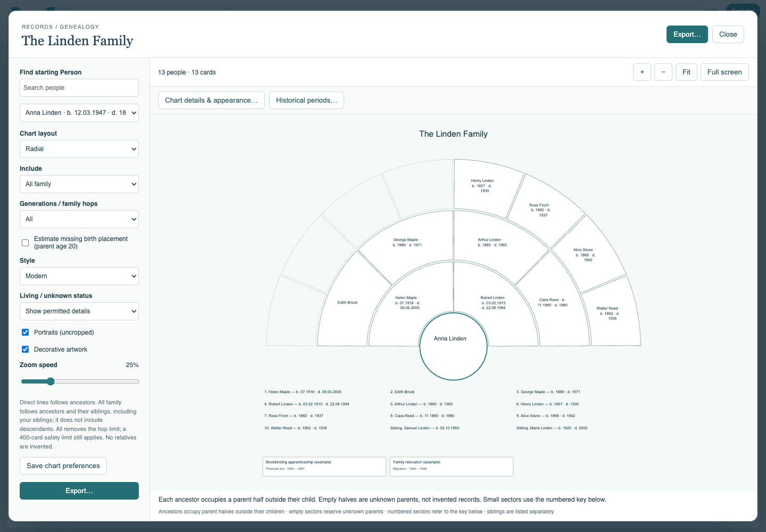This screenshot has width=766, height=532.
Task: Click the 'RECORDS / GENEALOGY' breadcrumb
Action: pos(60,27)
